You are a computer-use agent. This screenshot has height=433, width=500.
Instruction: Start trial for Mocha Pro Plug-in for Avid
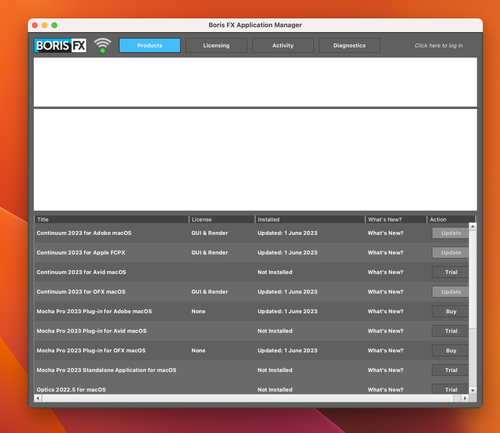450,331
